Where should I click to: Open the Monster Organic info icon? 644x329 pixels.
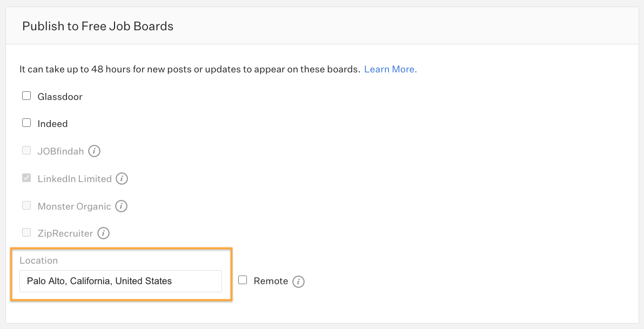(121, 206)
